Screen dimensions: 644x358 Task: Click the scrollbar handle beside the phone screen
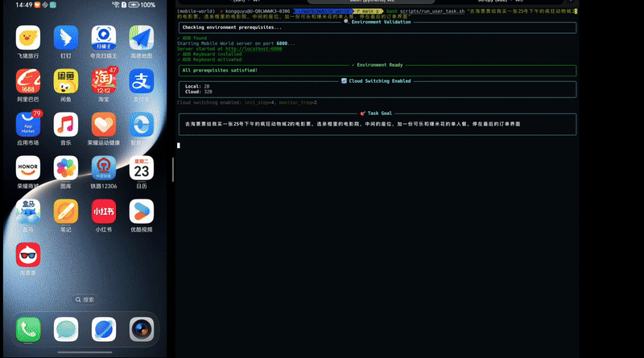[x=172, y=167]
